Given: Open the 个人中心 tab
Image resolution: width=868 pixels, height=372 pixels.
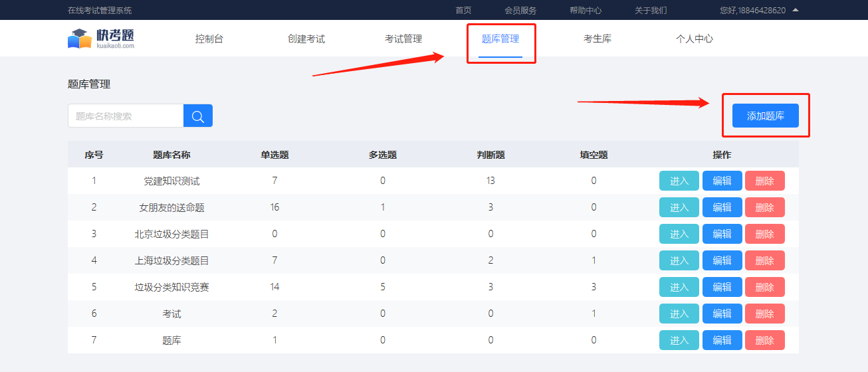Looking at the screenshot, I should [x=695, y=39].
